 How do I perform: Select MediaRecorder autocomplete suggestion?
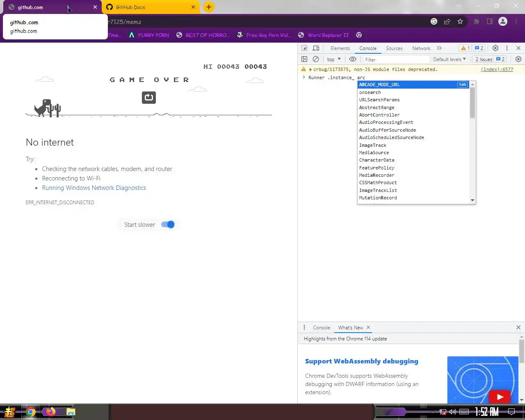413,175
